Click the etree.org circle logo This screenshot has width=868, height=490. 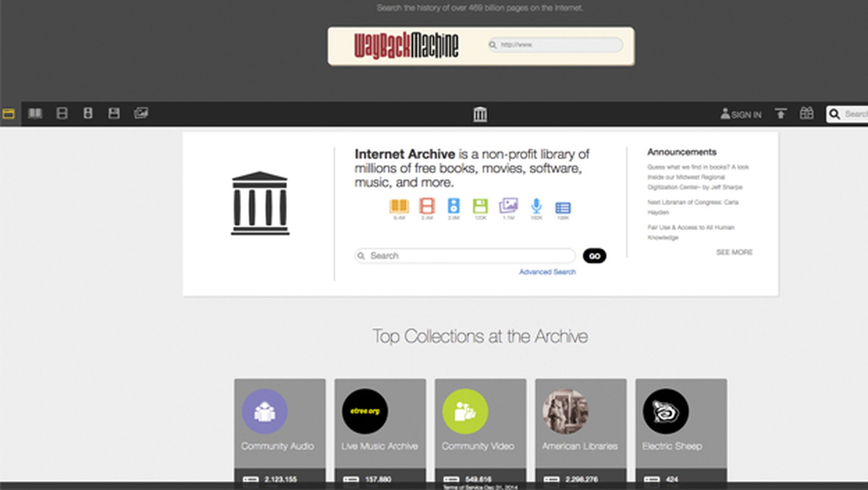pos(365,411)
